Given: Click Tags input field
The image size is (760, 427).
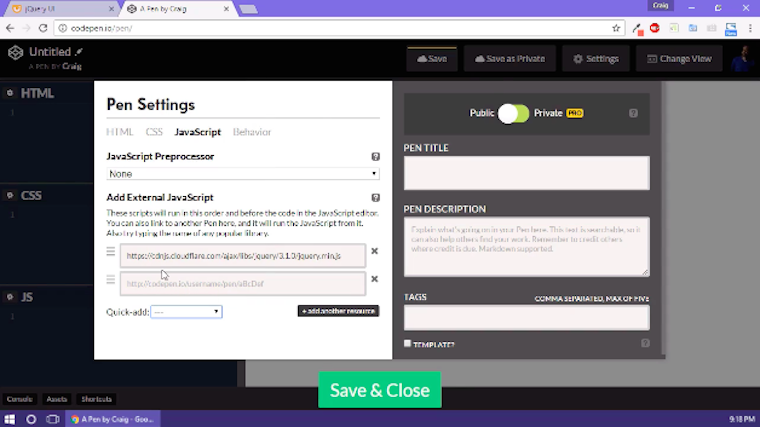Looking at the screenshot, I should [526, 318].
